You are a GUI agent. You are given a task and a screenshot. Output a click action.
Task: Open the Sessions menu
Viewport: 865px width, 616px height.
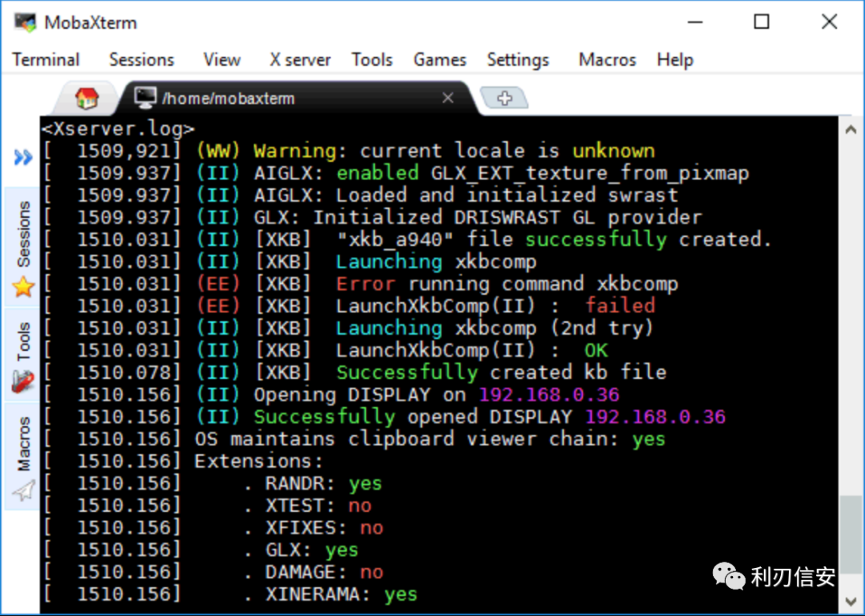[141, 59]
